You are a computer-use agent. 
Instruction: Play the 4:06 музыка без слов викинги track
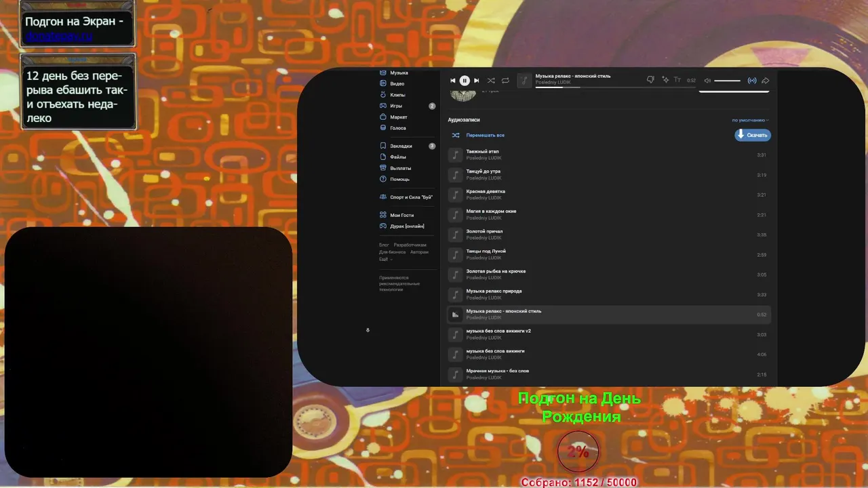[609, 354]
